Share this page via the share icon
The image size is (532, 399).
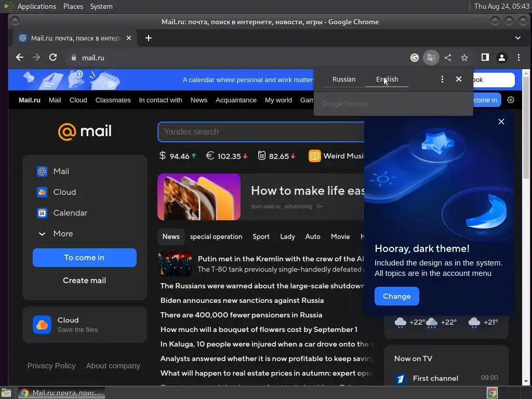tap(448, 58)
